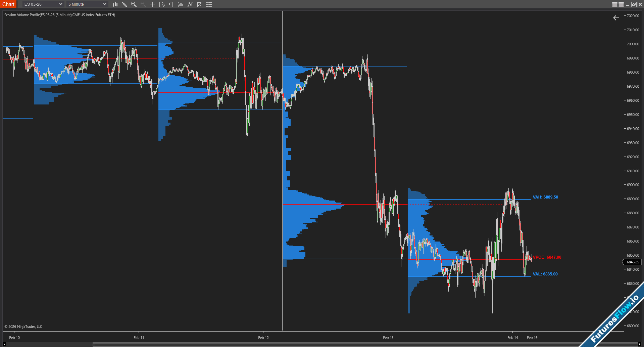Activate the zoom in magnifier tool
Viewport: 644px width, 347px height.
tap(134, 4)
